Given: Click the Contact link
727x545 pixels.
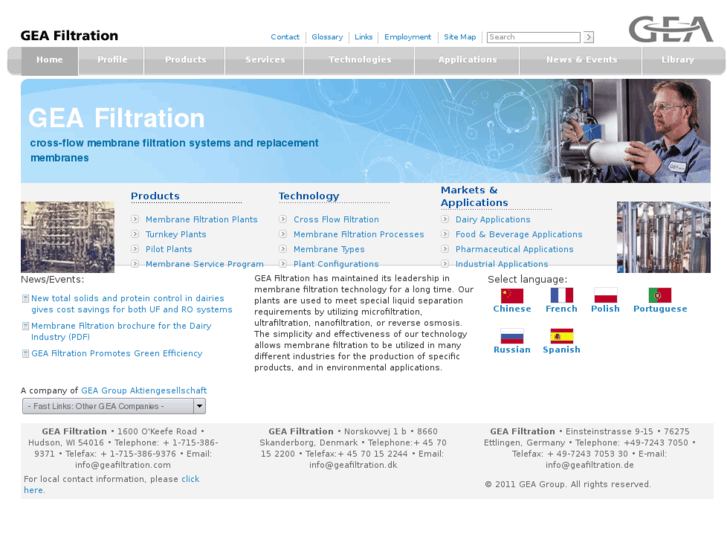Looking at the screenshot, I should coord(285,37).
